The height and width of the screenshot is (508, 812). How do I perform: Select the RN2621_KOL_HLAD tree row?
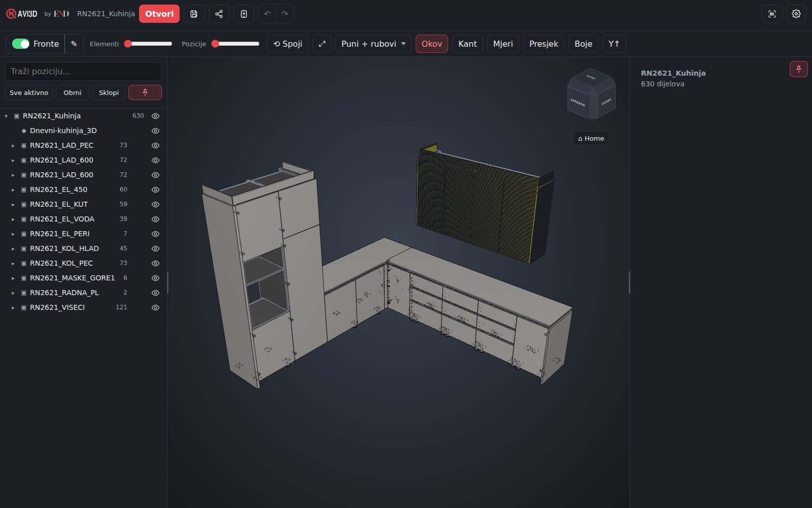tap(84, 248)
